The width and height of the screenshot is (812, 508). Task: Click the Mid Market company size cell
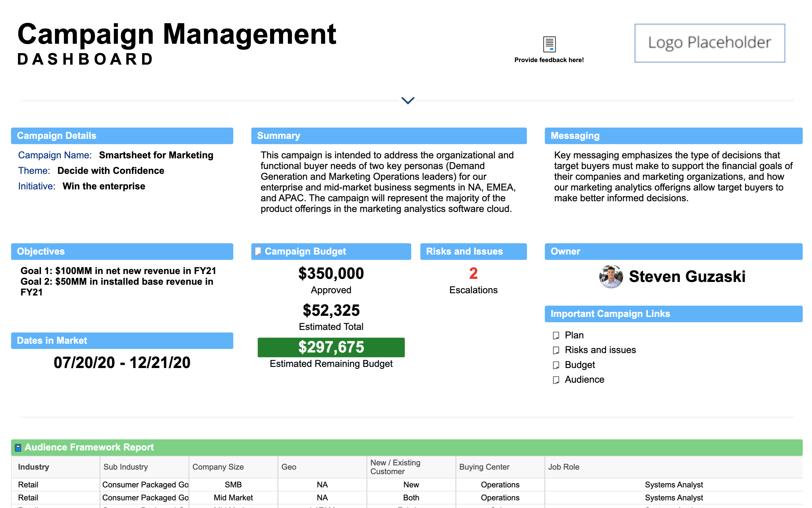pyautogui.click(x=233, y=497)
